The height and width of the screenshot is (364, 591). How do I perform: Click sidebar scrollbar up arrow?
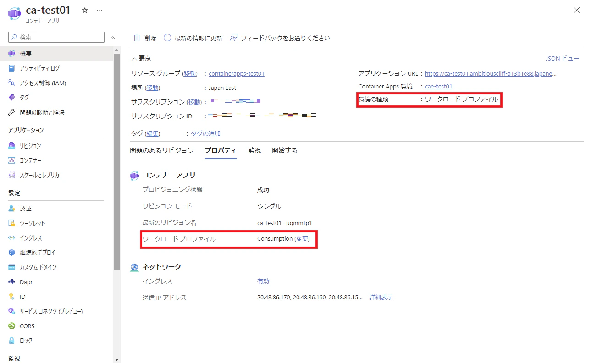(x=116, y=50)
